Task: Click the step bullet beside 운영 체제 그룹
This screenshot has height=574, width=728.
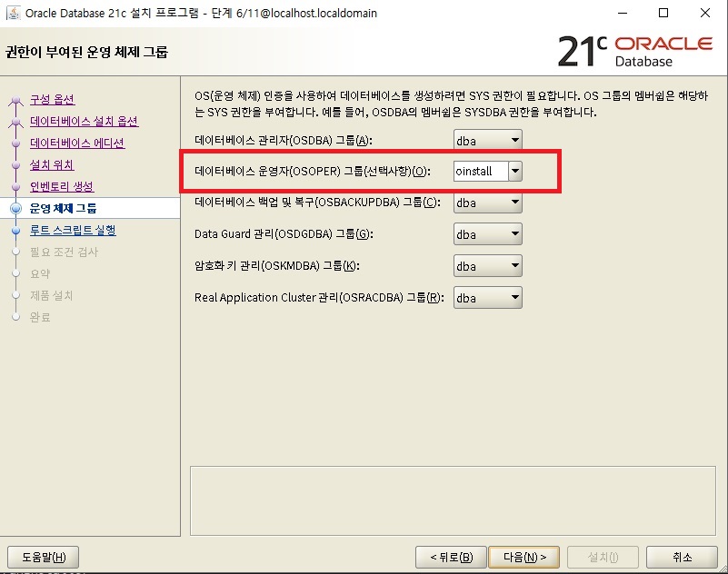Action: pyautogui.click(x=15, y=208)
